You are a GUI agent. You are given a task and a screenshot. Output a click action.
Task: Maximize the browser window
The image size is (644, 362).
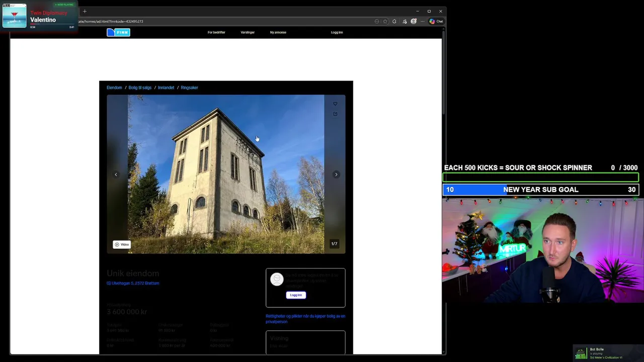pyautogui.click(x=429, y=11)
